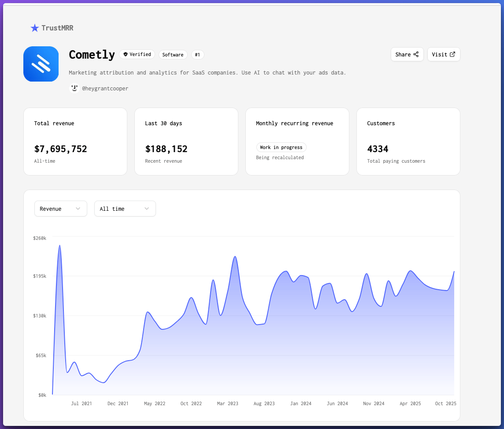Click the #1 ranking badge
Screen dimensions: 504x429
pyautogui.click(x=197, y=55)
